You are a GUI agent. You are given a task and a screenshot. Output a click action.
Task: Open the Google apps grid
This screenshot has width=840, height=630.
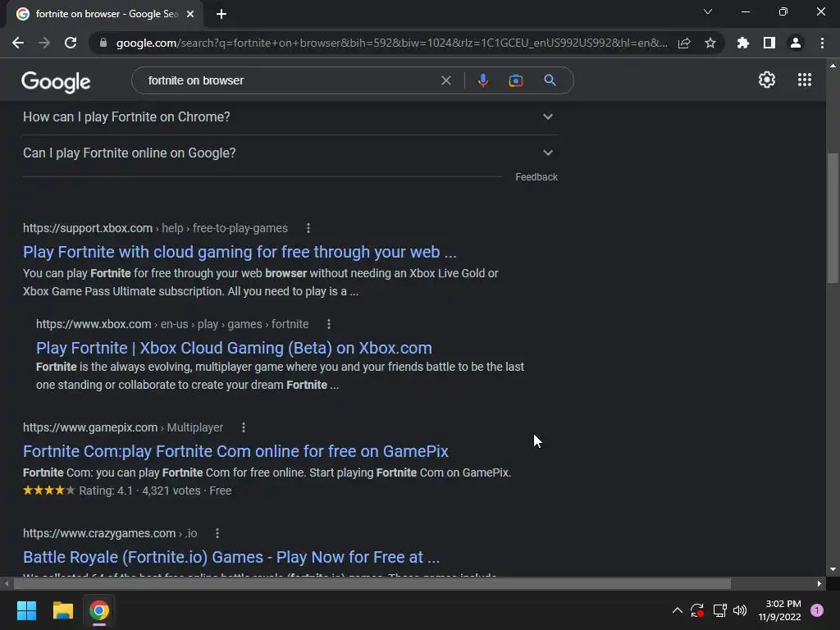(x=805, y=80)
